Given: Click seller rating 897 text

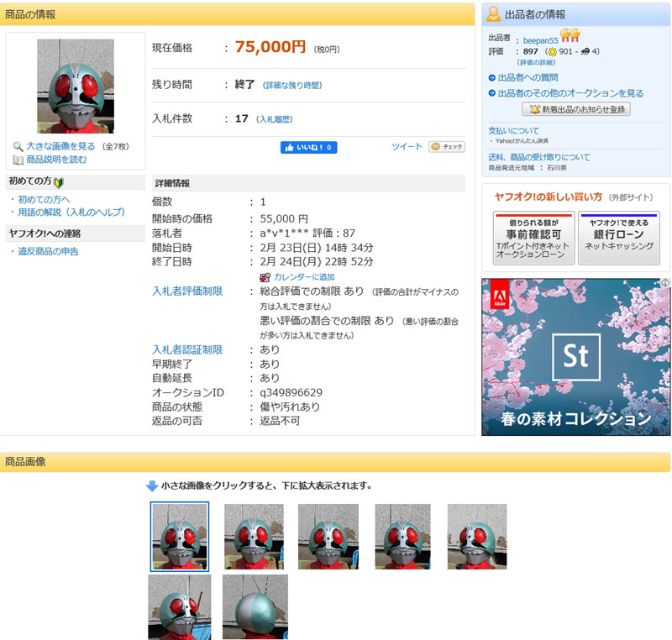Looking at the screenshot, I should 530,51.
